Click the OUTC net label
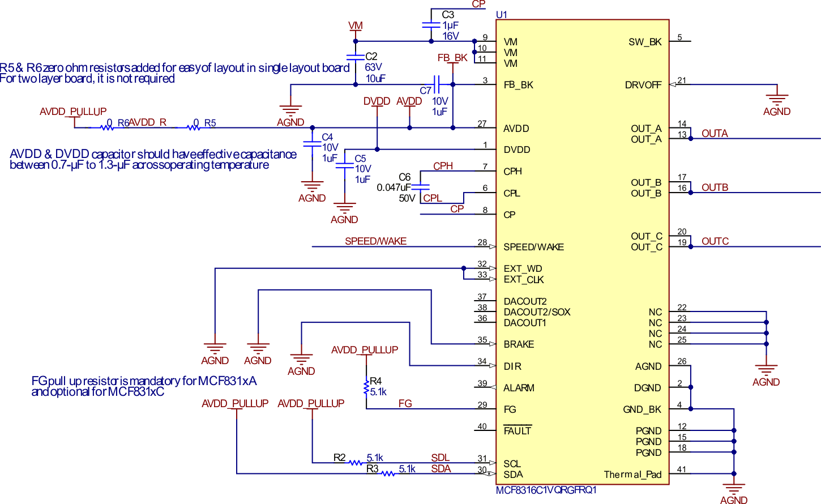 (x=715, y=241)
